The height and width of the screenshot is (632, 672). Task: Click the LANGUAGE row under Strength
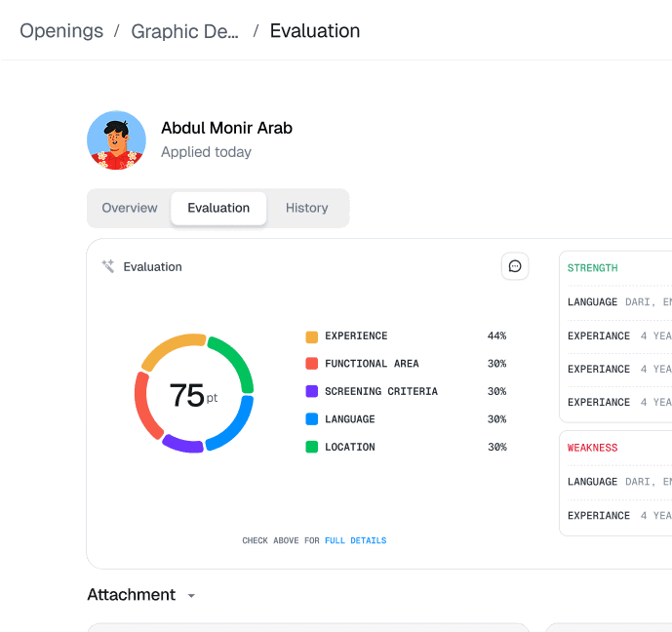(x=619, y=302)
